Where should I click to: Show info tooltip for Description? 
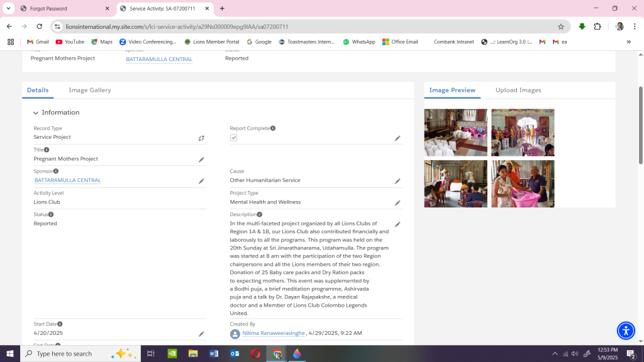260,214
